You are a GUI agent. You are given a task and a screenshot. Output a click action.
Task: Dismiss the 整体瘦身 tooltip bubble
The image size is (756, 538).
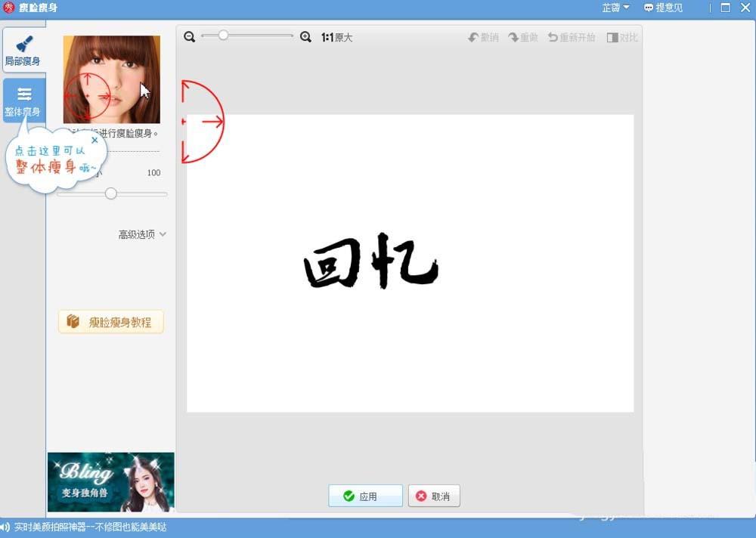pos(95,140)
